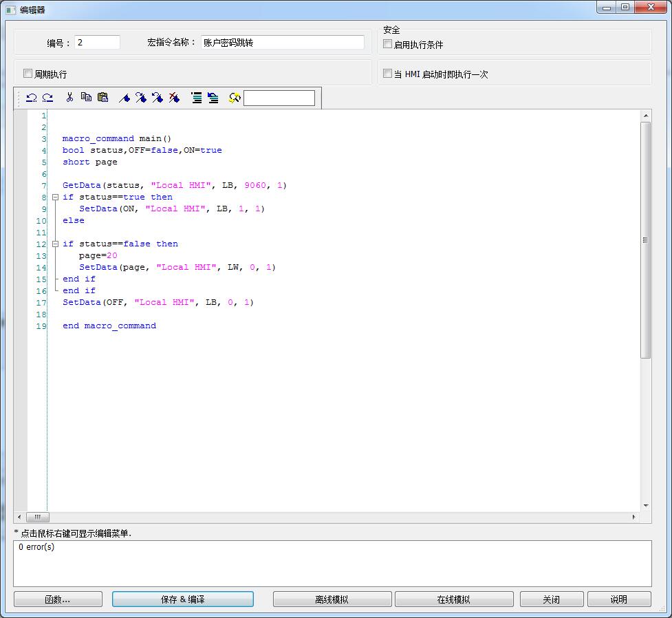
Task: Start 在线模拟 online simulation
Action: tap(454, 599)
